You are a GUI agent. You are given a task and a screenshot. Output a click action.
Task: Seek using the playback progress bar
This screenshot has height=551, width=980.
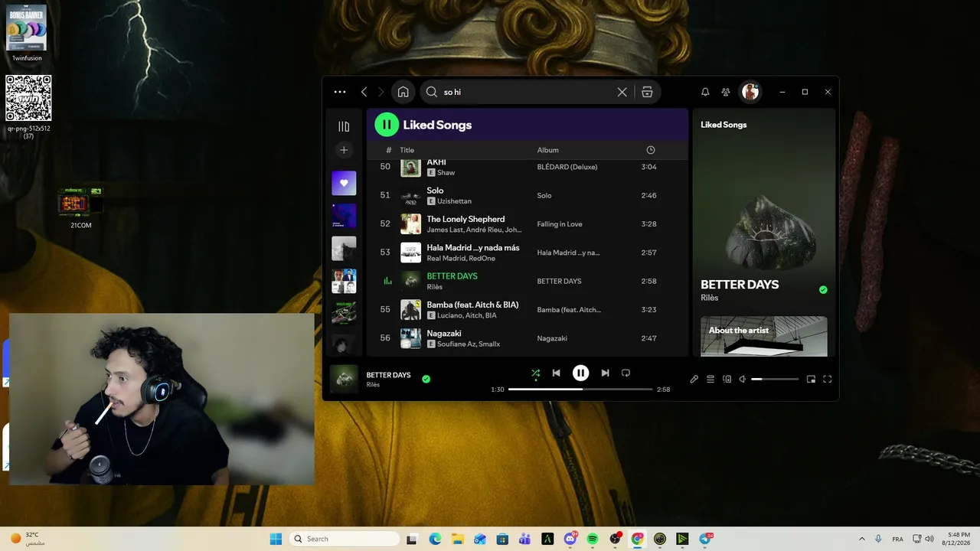580,390
